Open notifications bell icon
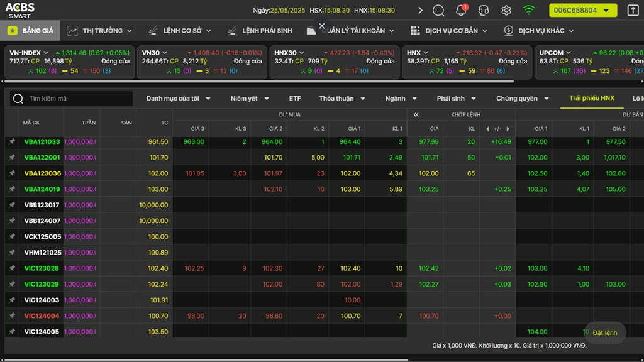The image size is (644, 362). point(461,10)
